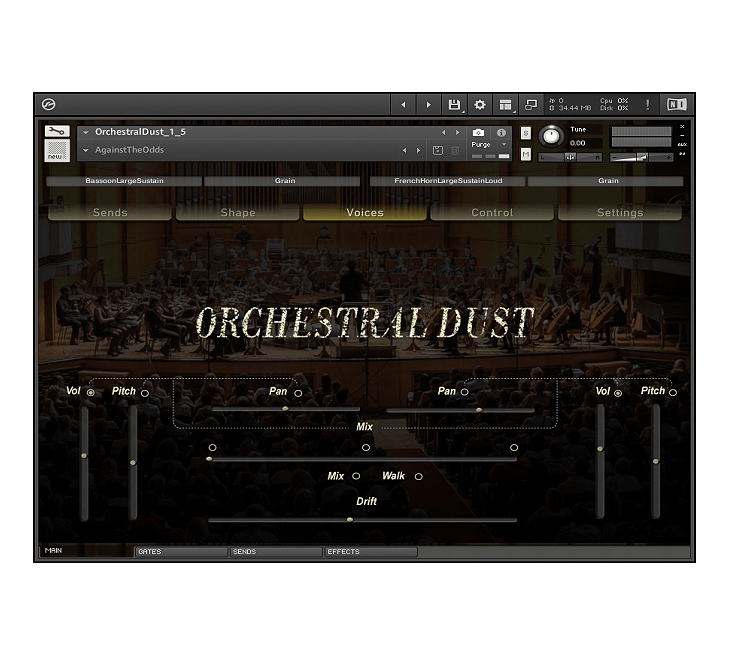Enable the Mix radio button beside Walk

[356, 476]
